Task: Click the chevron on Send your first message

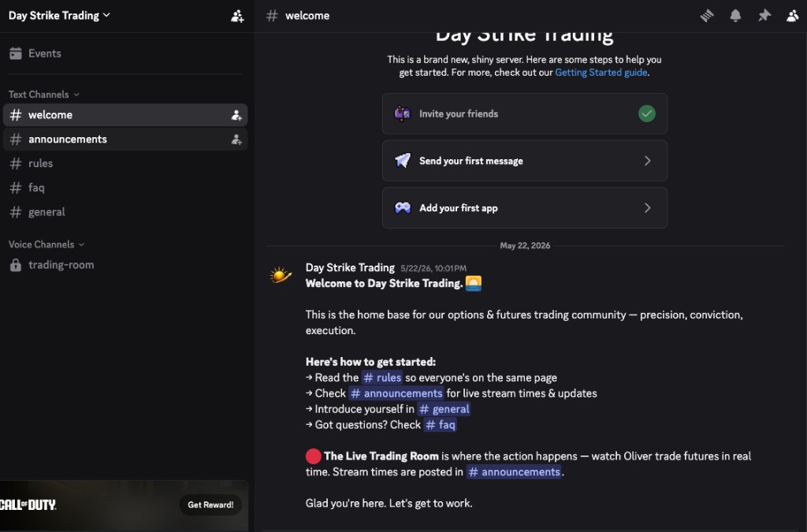Action: click(x=648, y=161)
